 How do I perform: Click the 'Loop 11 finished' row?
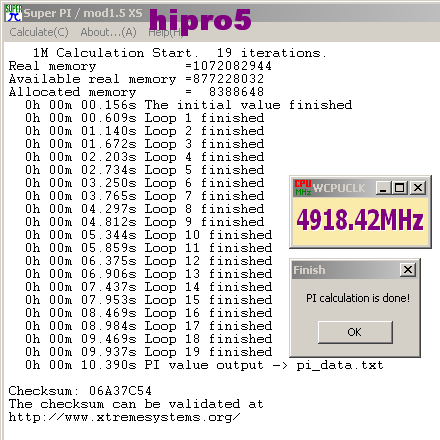pyautogui.click(x=149, y=248)
